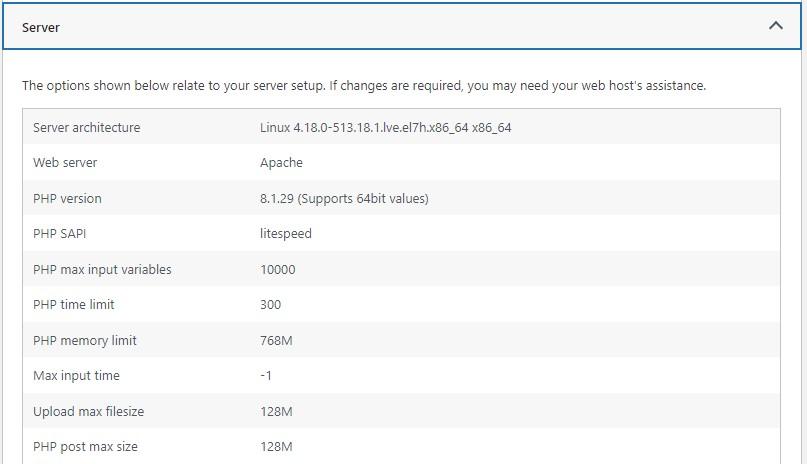Select the PHP version row label
This screenshot has height=464, width=807.
(x=67, y=199)
